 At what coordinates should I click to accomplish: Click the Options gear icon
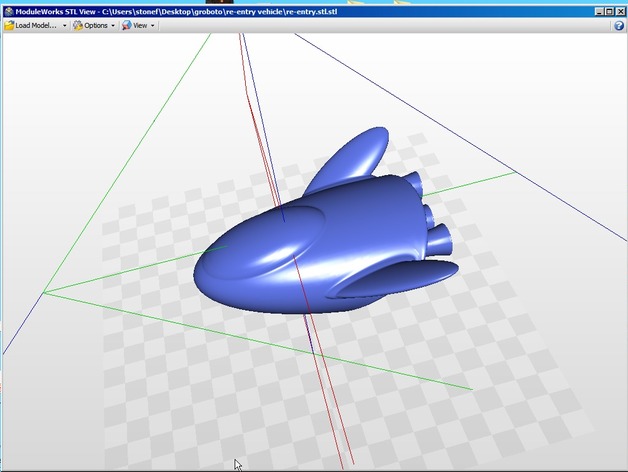pos(77,25)
